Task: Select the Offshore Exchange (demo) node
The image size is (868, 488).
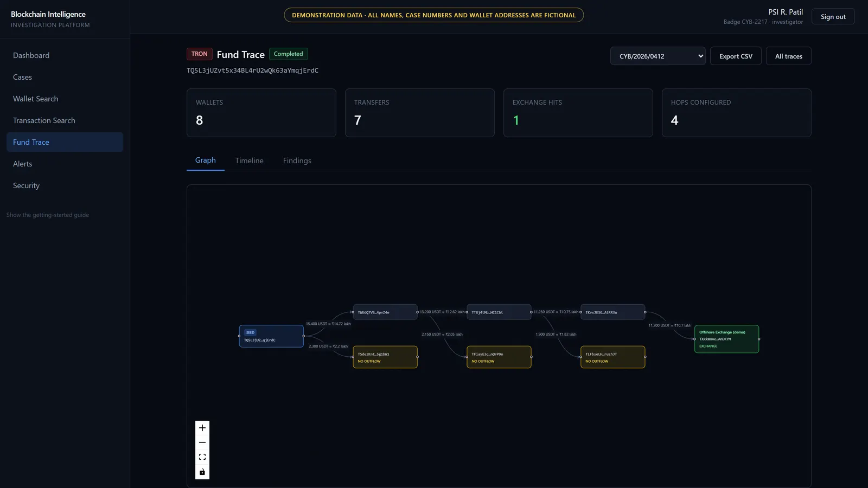Action: coord(727,339)
